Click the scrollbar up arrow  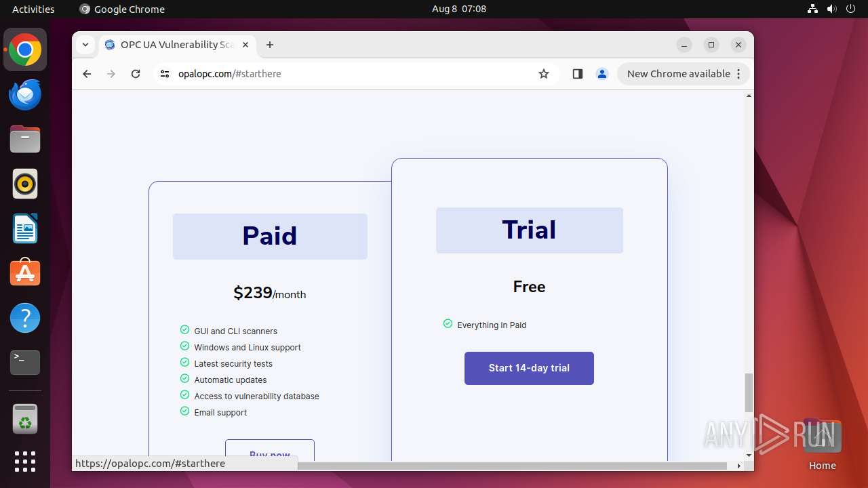pyautogui.click(x=749, y=96)
